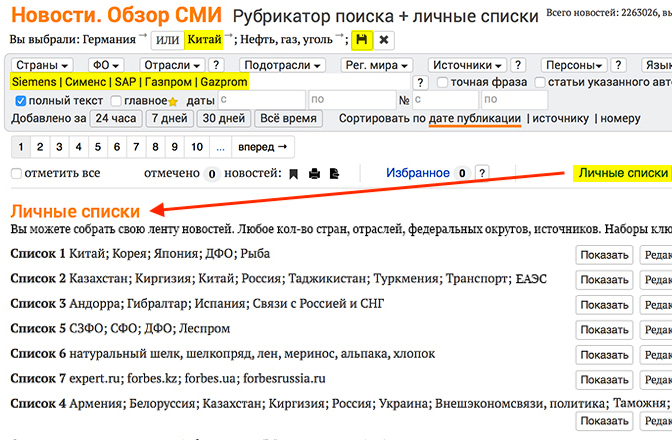Show Список 4 with Армения; Белоруссия
The height and width of the screenshot is (440, 672).
[x=604, y=421]
